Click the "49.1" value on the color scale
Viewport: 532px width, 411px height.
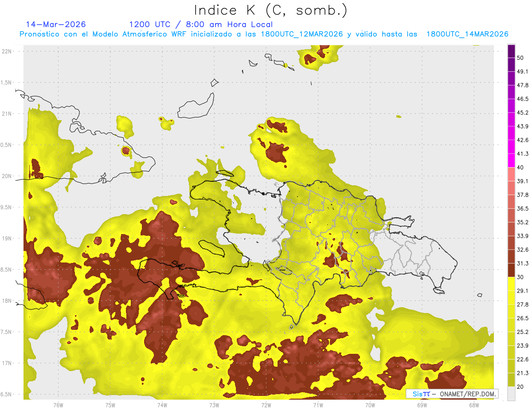523,71
